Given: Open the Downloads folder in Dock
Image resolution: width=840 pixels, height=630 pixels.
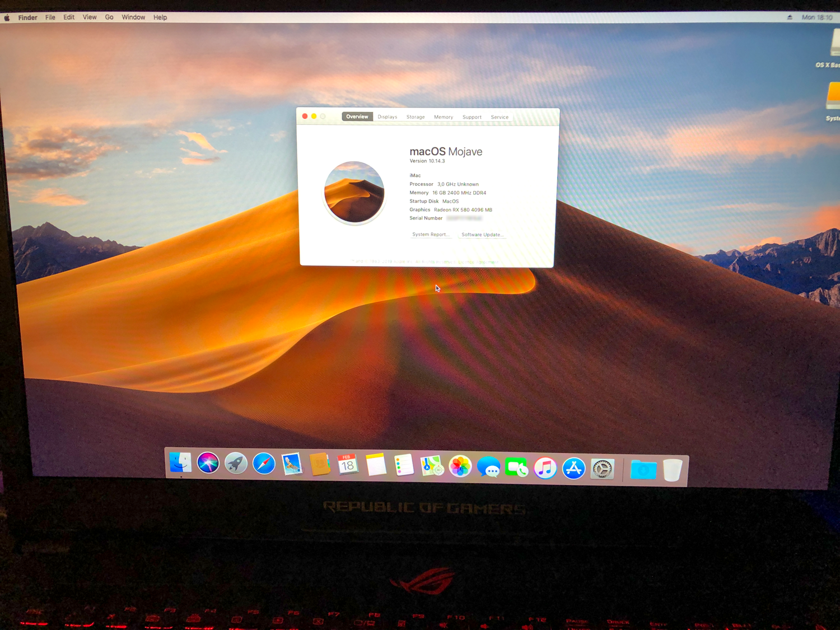Looking at the screenshot, I should point(643,470).
